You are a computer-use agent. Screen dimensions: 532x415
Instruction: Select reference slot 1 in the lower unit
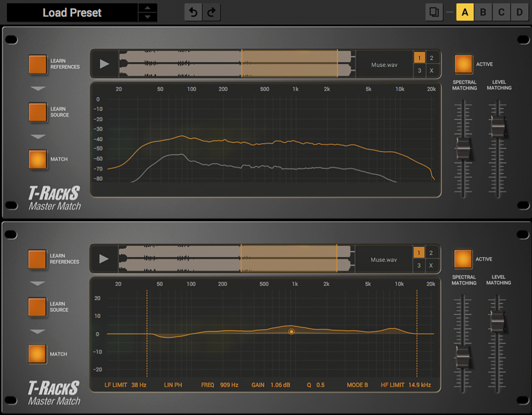point(419,253)
